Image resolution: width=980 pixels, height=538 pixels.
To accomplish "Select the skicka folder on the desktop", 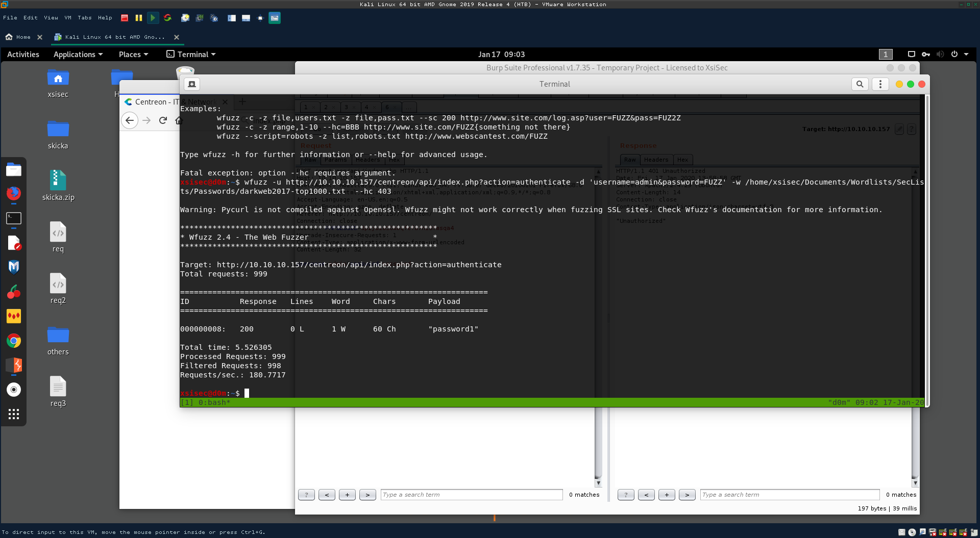I will point(58,135).
